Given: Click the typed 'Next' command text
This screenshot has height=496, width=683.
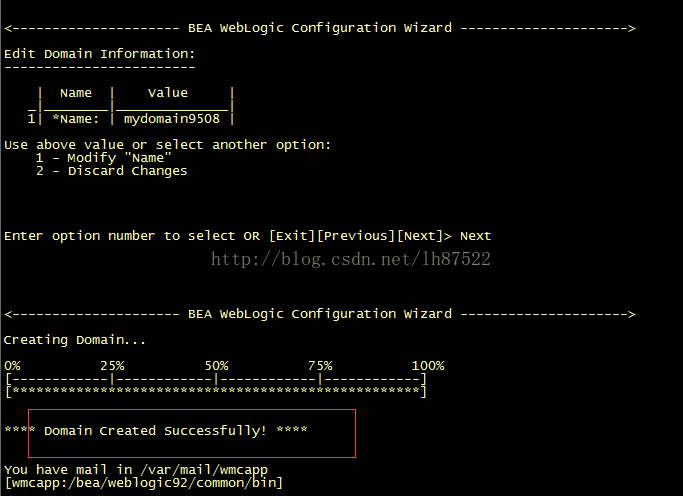Looking at the screenshot, I should (x=475, y=236).
